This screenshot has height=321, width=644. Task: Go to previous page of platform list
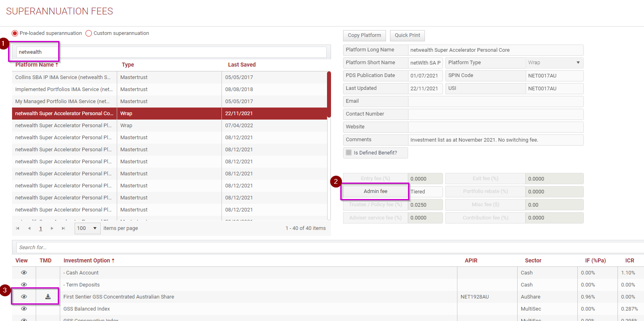[x=29, y=228]
